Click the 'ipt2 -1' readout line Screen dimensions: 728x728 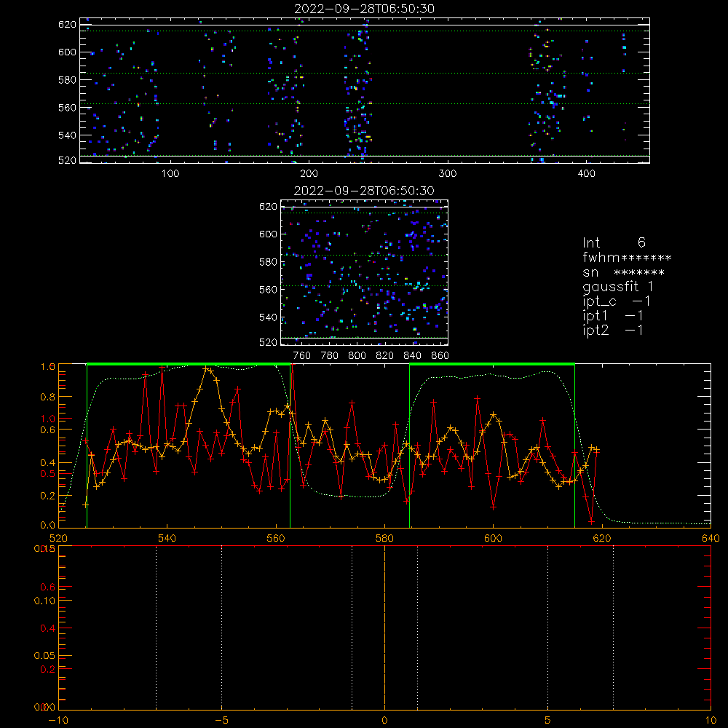click(613, 330)
